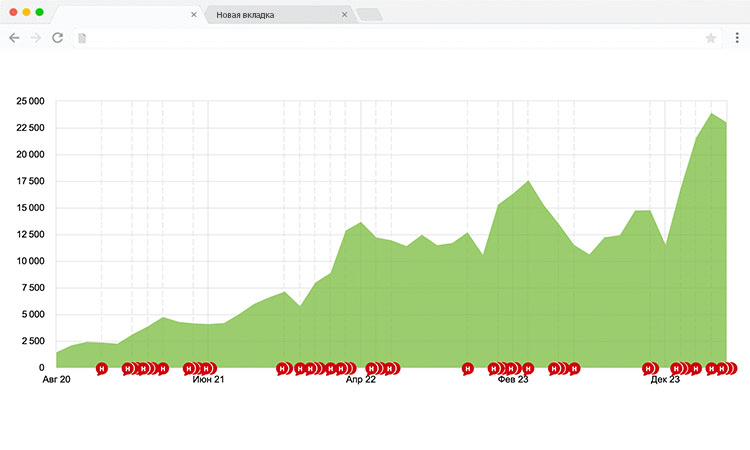This screenshot has width=750, height=450.
Task: Select the lone marker between Апр 22 and Фев 23
Action: pyautogui.click(x=467, y=368)
